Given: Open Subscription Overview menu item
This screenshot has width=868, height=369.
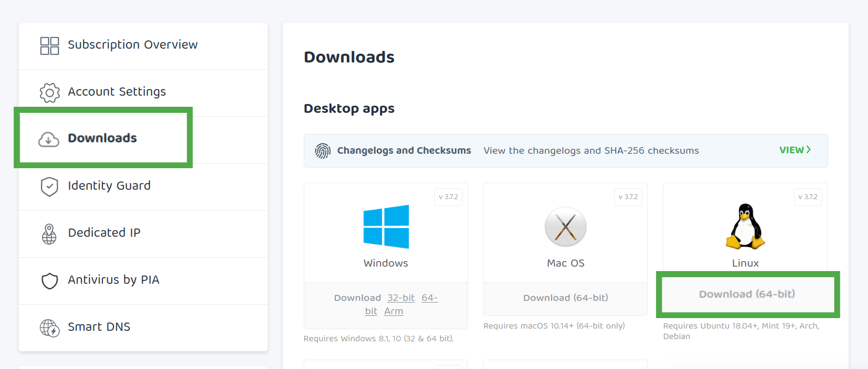Looking at the screenshot, I should [143, 46].
